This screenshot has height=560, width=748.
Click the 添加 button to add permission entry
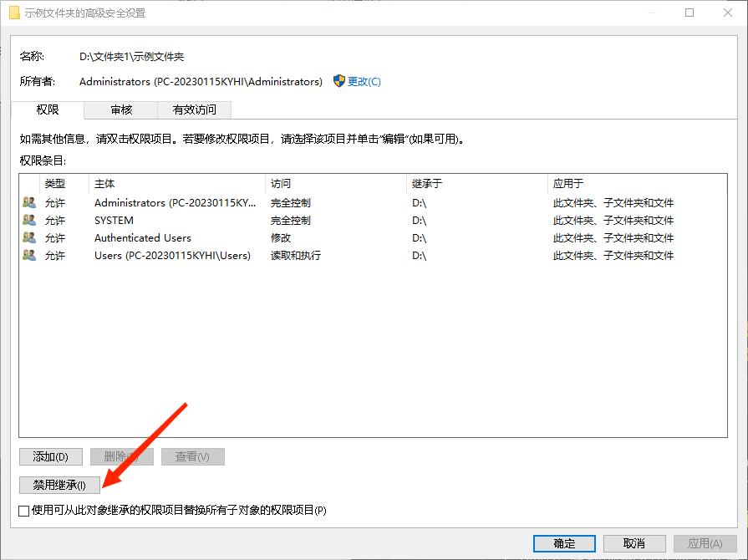tap(50, 456)
